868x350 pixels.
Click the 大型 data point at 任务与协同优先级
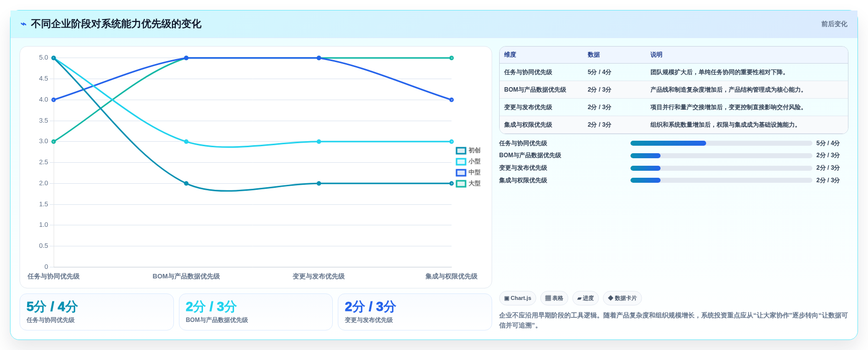[54, 142]
